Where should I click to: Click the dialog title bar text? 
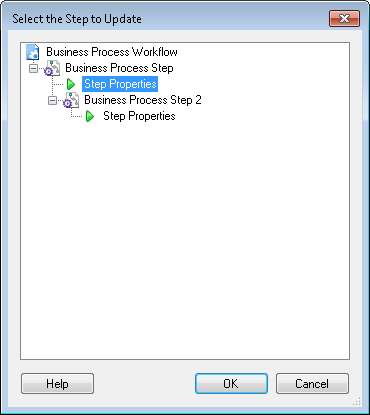[77, 19]
